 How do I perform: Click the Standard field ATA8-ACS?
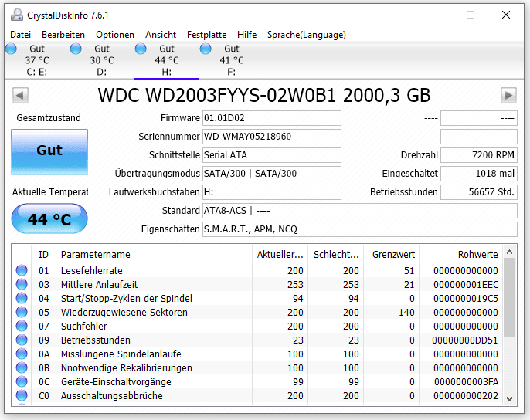360,211
